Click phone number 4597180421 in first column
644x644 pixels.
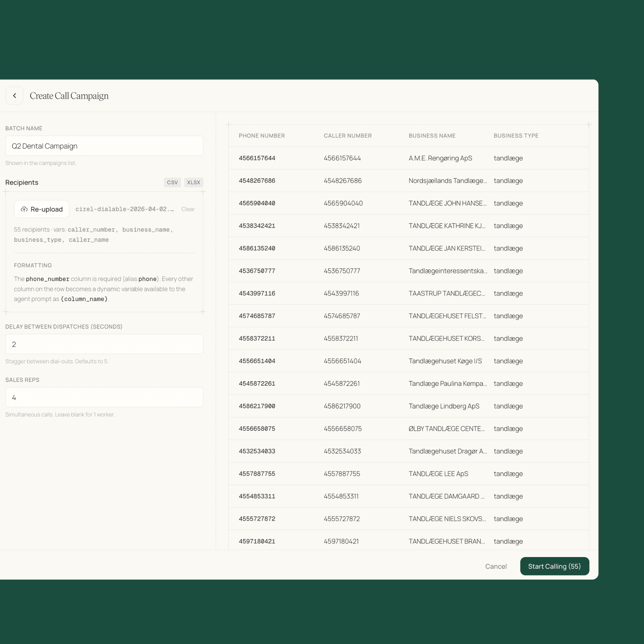257,541
